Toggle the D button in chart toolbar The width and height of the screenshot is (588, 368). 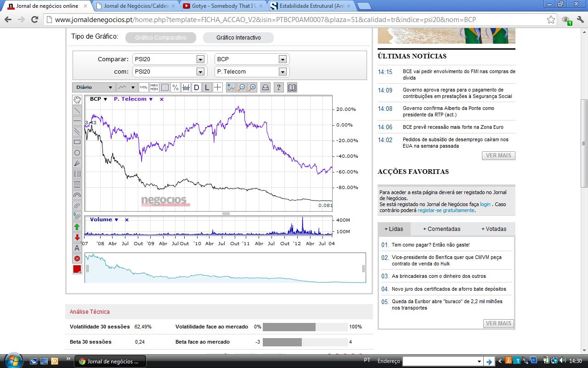(197, 87)
